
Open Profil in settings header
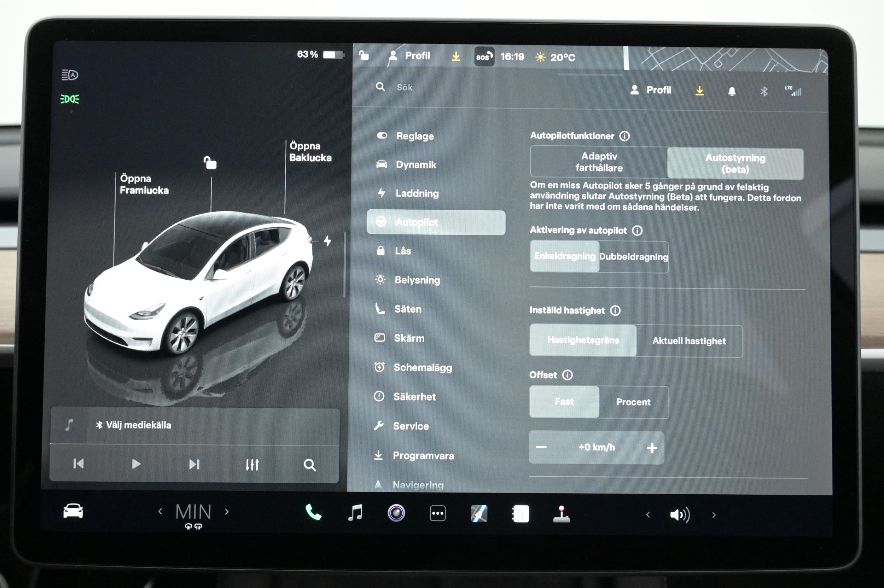click(651, 90)
